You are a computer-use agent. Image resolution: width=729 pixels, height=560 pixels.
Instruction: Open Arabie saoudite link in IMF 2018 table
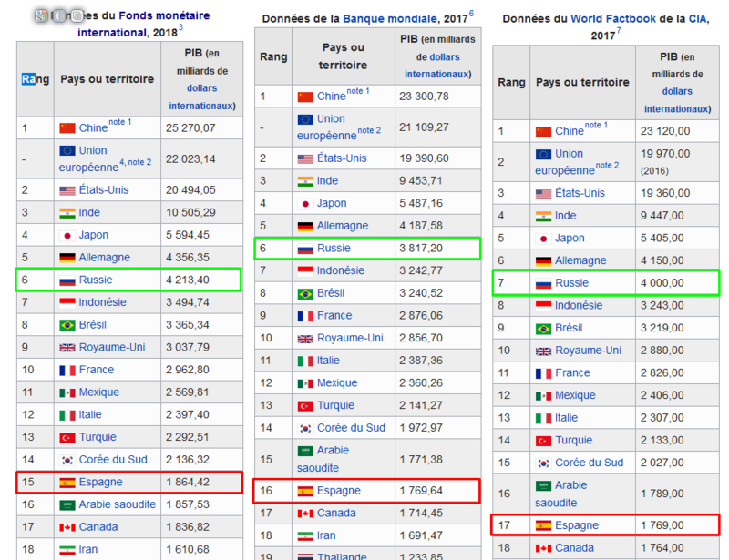pos(118,504)
